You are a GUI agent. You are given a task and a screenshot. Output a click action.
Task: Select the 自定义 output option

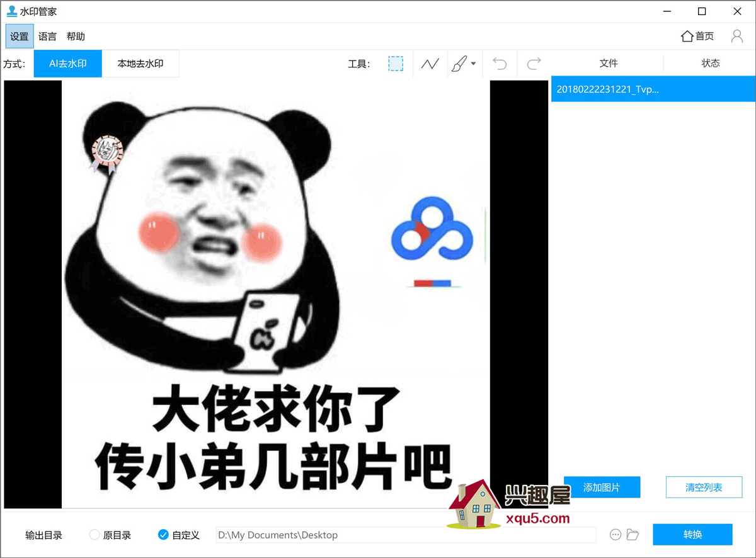179,535
